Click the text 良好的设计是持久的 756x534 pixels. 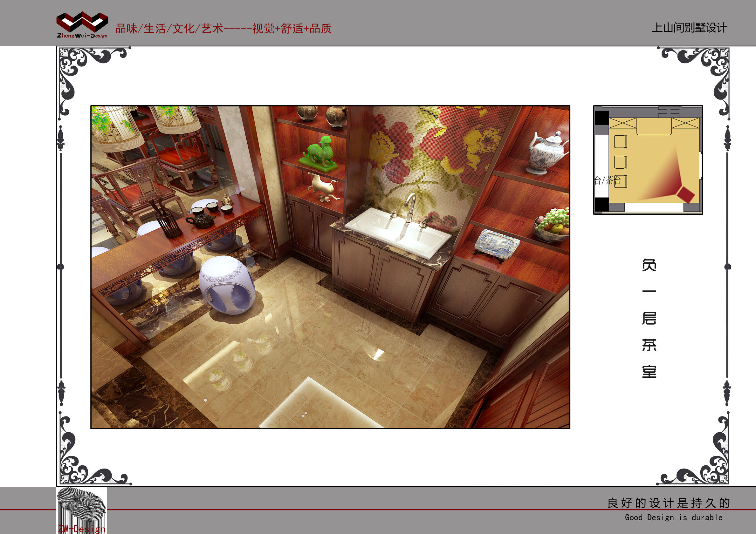pyautogui.click(x=668, y=503)
